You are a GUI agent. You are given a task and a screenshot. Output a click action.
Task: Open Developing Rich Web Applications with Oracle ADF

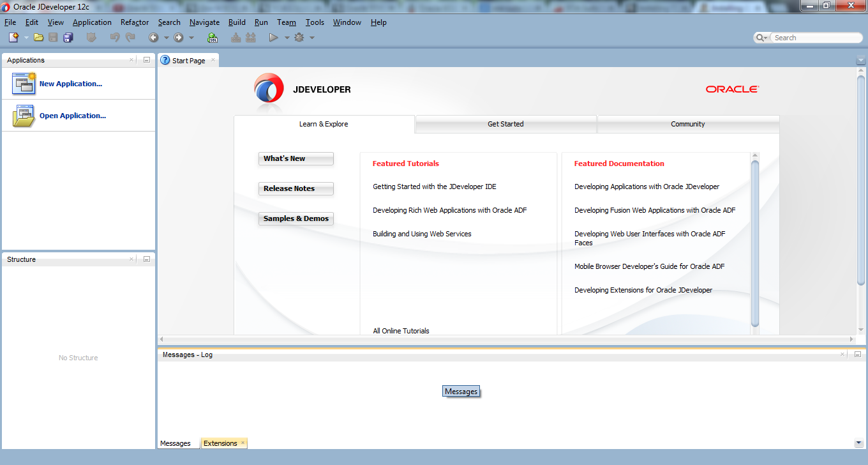coord(450,210)
